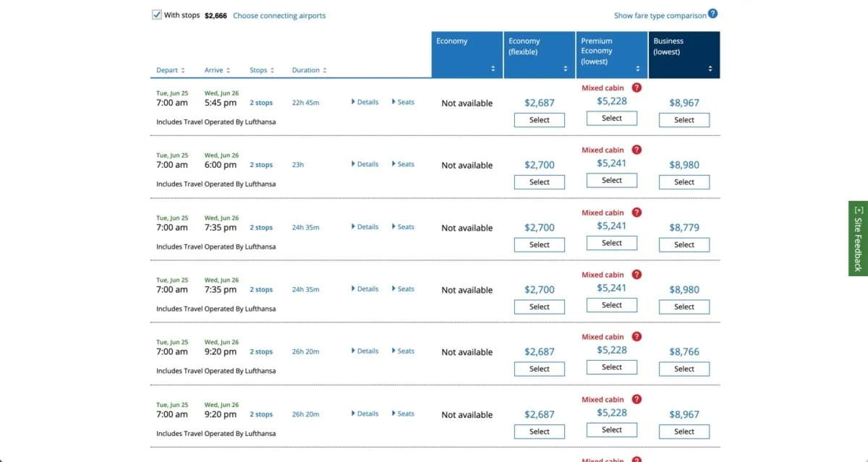Uncheck the With stops checkbox

click(x=157, y=14)
